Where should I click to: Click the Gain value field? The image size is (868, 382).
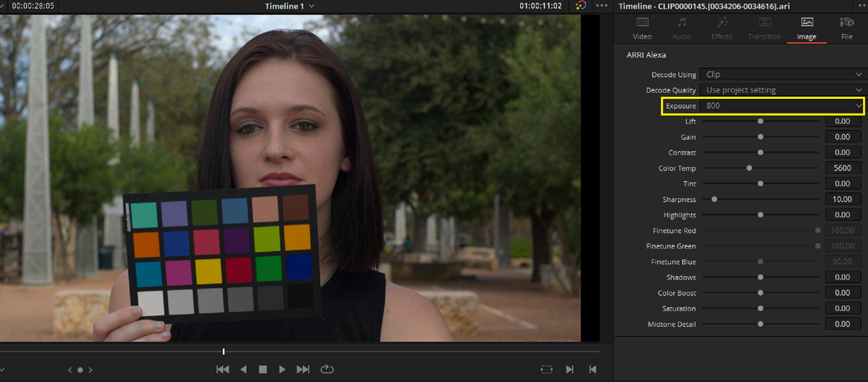point(843,137)
